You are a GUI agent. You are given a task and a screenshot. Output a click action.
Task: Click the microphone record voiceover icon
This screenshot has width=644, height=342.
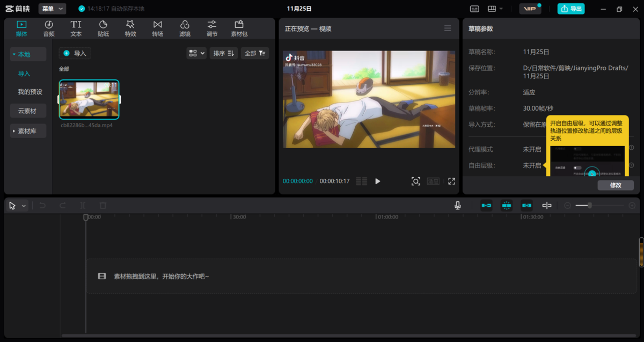(458, 206)
